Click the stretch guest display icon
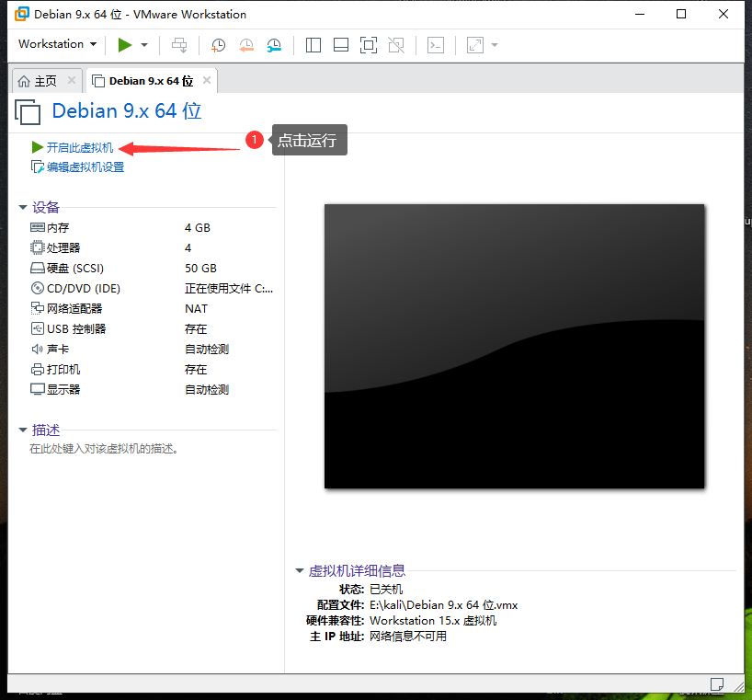The image size is (752, 700). coord(475,45)
